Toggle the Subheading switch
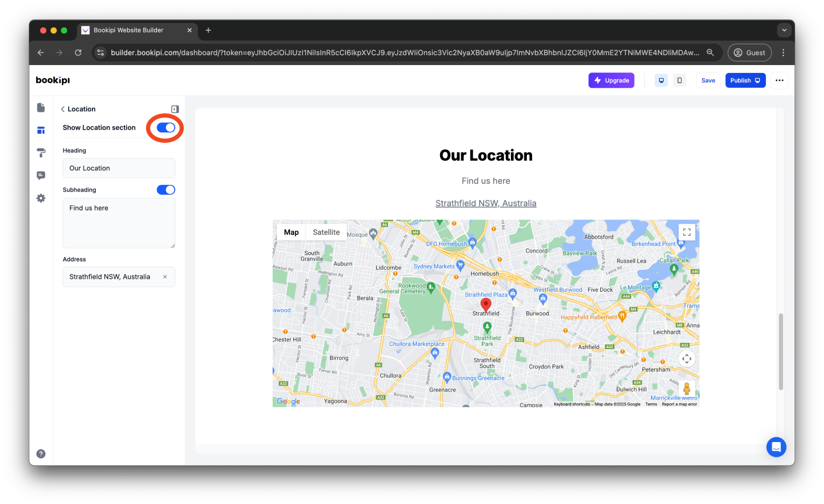 166,190
